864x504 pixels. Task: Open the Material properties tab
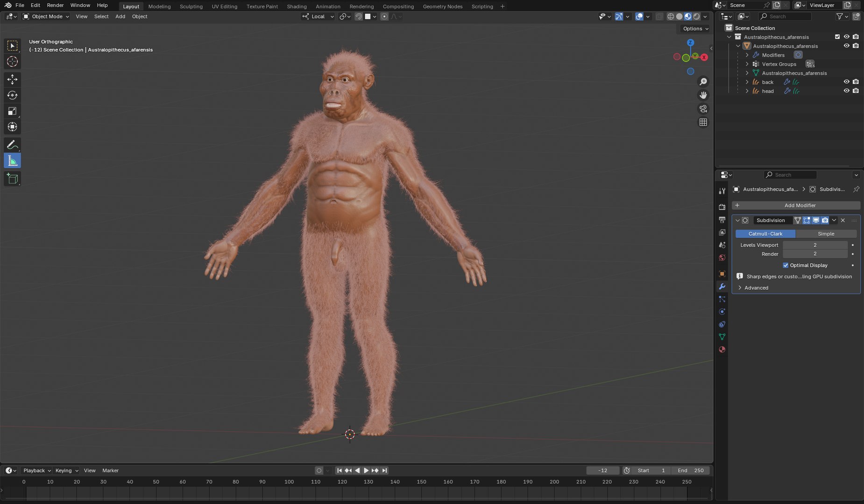click(722, 350)
